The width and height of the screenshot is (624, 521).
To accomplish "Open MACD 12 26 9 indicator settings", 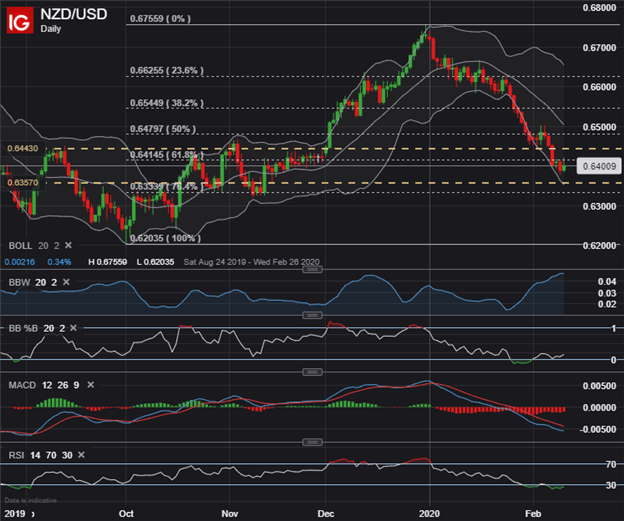I will [x=44, y=385].
